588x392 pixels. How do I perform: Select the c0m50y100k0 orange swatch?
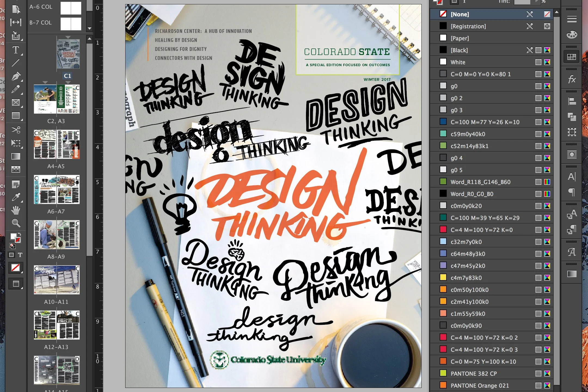click(x=492, y=290)
